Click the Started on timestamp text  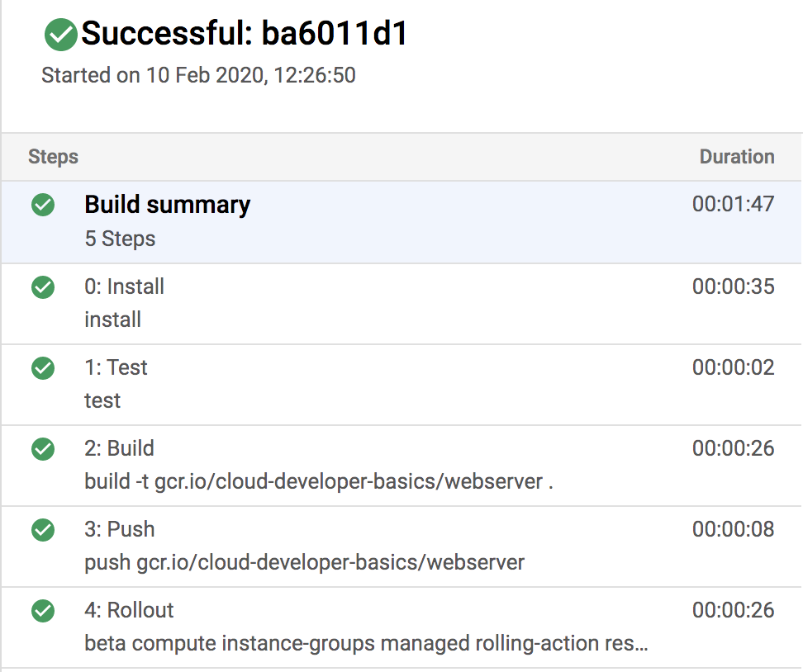(198, 75)
